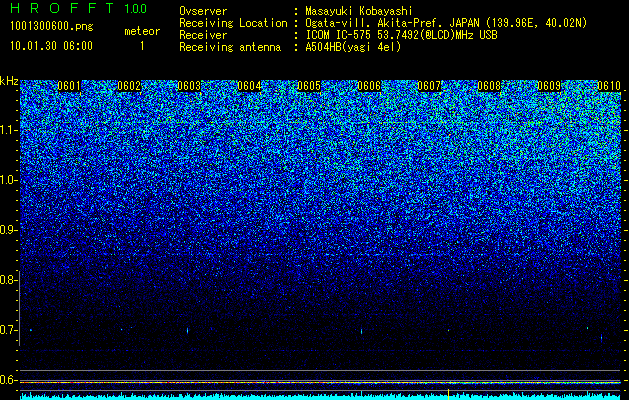This screenshot has height=400, width=629.
Task: Click the Receiver label
Action: [203, 35]
